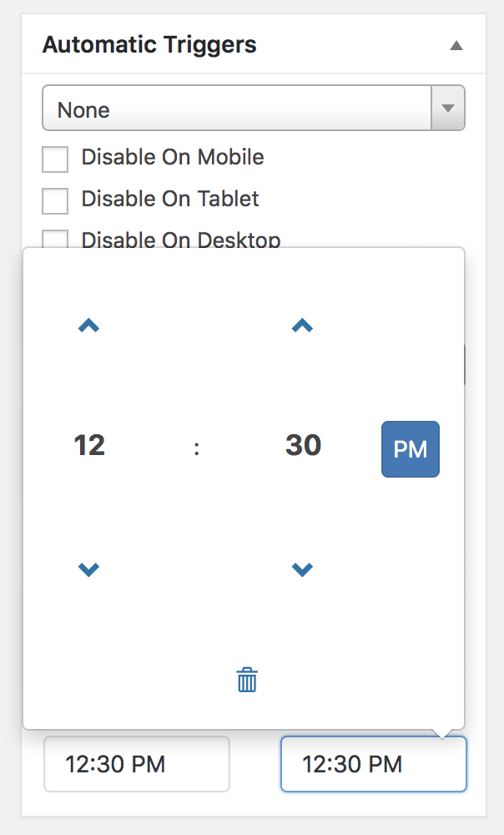Increase the hour with the up chevron
This screenshot has width=504, height=835.
pos(88,326)
